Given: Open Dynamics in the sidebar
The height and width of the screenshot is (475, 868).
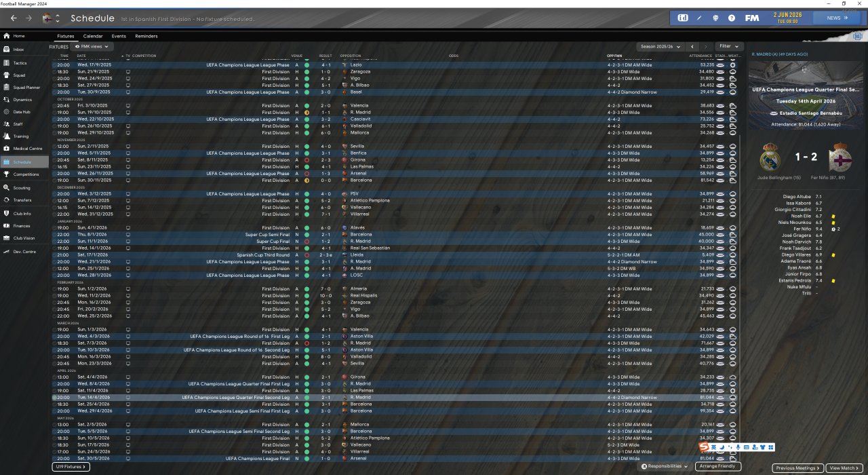Looking at the screenshot, I should click(24, 100).
